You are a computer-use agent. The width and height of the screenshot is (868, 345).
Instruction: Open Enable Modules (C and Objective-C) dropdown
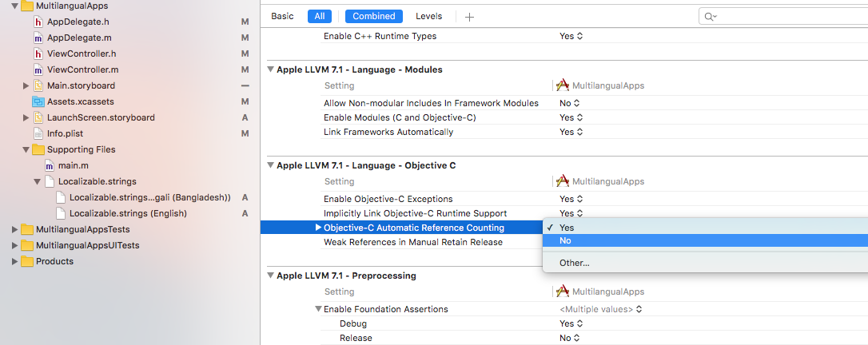click(x=571, y=117)
